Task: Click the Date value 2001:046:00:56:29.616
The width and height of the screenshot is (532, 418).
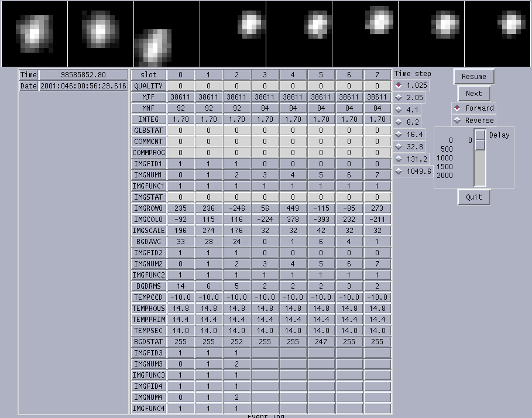Action: coord(84,86)
